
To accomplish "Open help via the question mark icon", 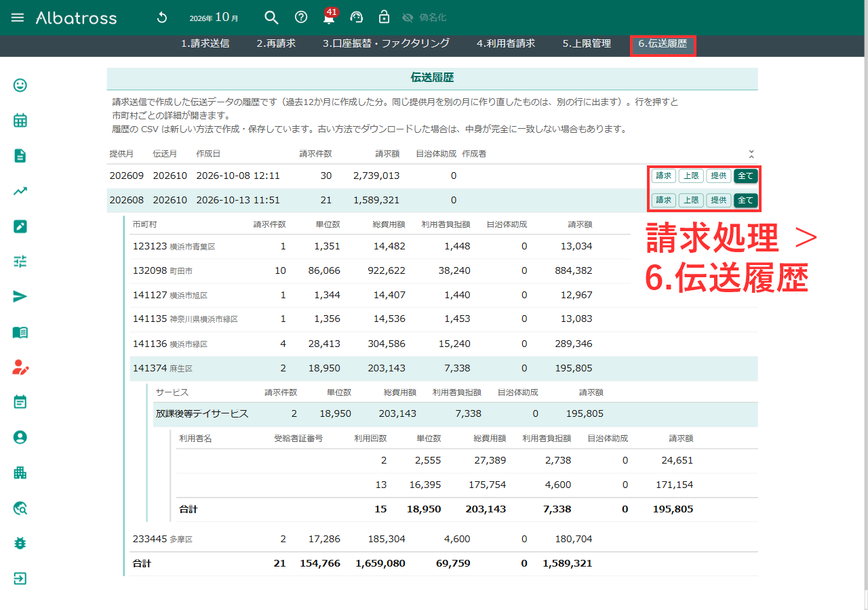I will pos(301,18).
